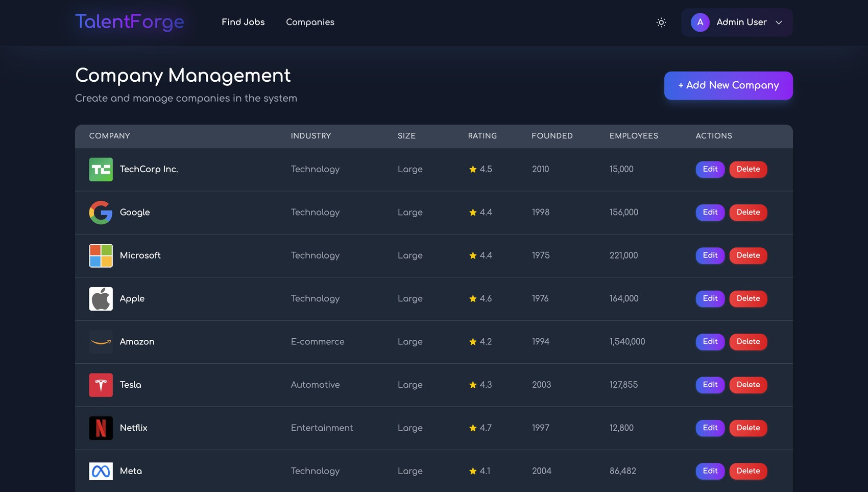This screenshot has height=492, width=868.
Task: Click the Tesla logo icon
Action: click(x=101, y=385)
